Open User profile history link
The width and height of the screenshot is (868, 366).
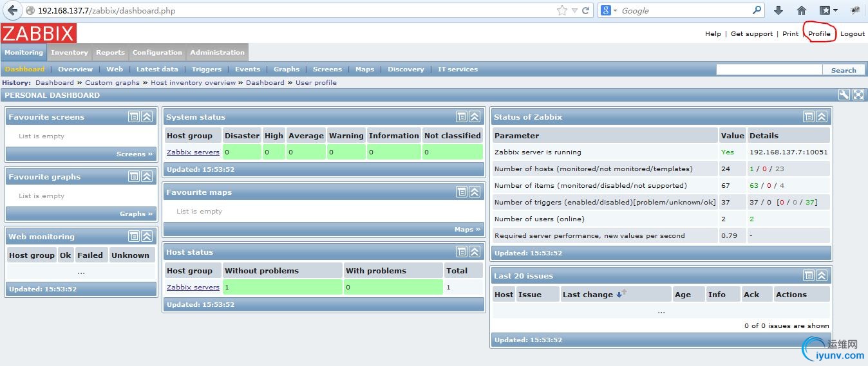[316, 83]
